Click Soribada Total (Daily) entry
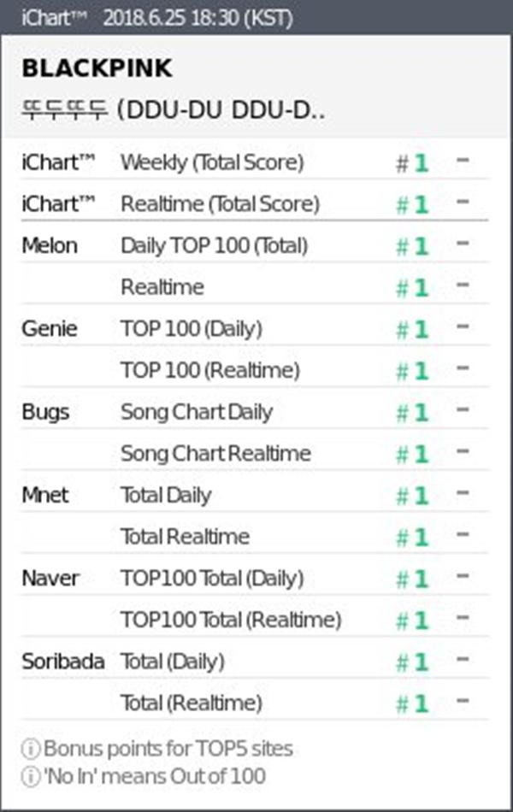513x812 pixels. click(173, 662)
